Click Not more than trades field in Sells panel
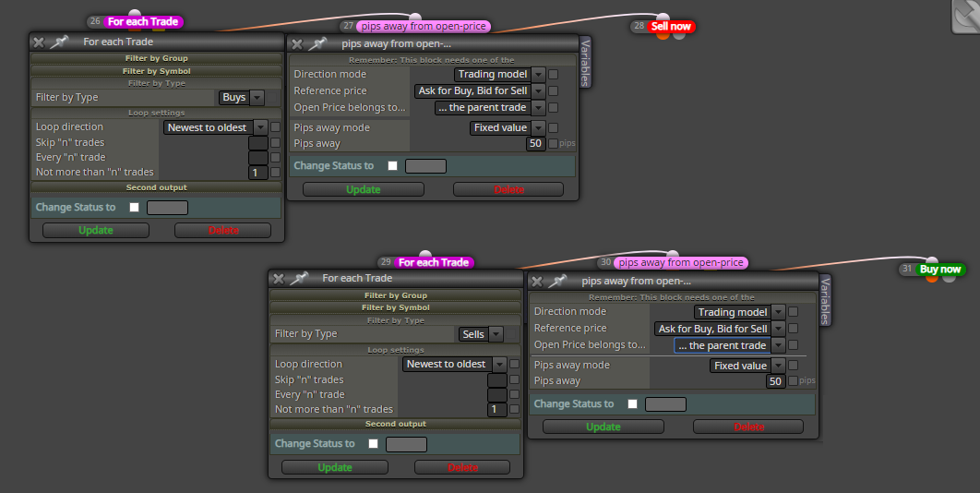980x493 pixels. click(496, 409)
